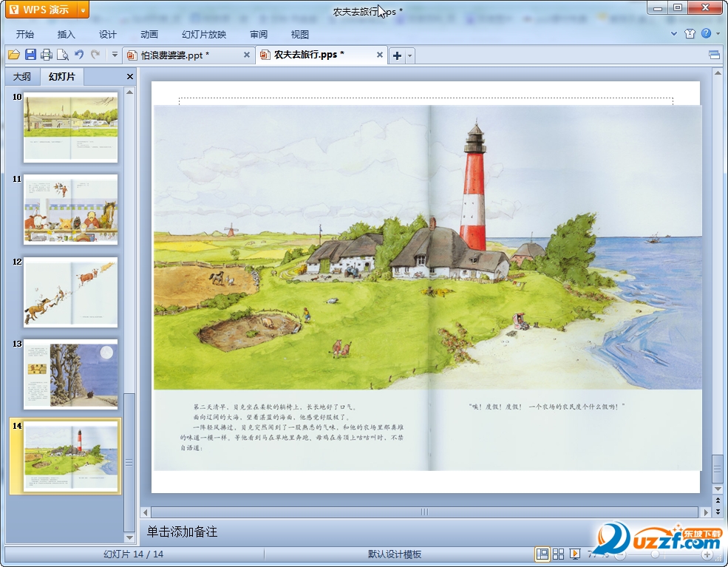This screenshot has width=728, height=567.
Task: Go to next slide double-arrow button
Action: pos(718,512)
